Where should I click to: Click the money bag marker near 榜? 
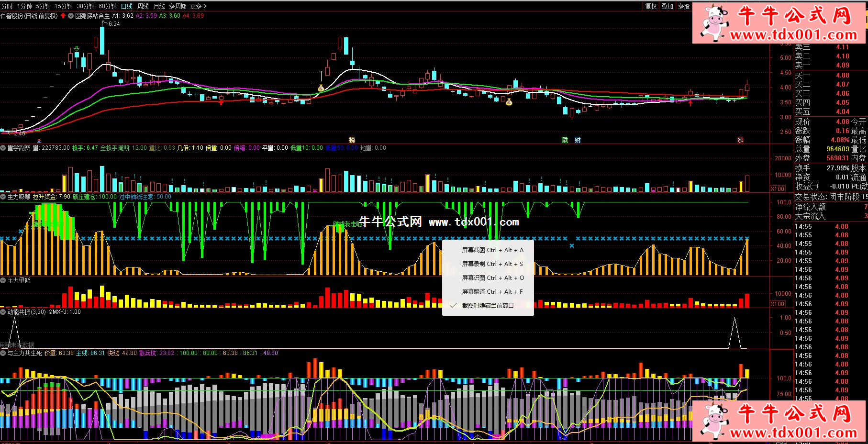321,88
